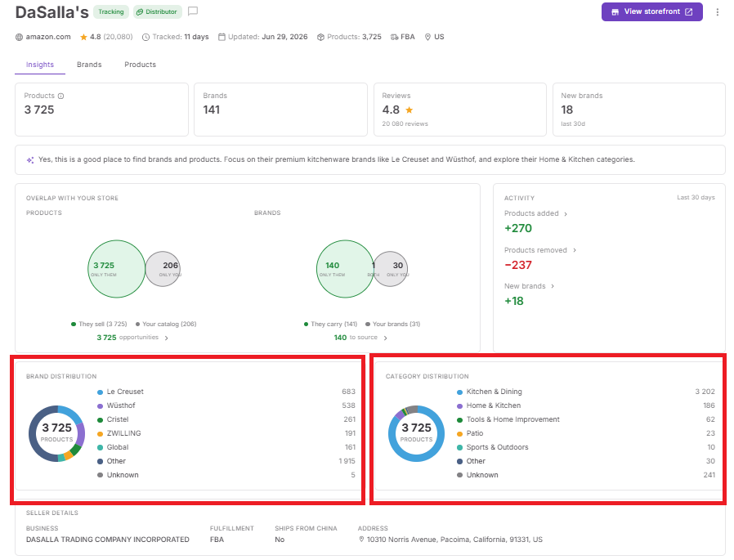Click the 683 Le Creuset count
The width and height of the screenshot is (734, 560).
(x=348, y=392)
